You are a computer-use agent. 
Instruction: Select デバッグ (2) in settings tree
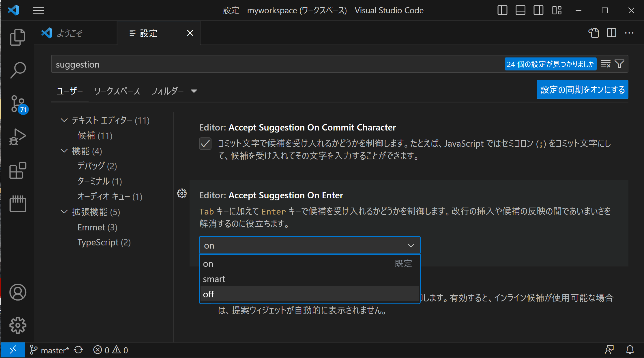click(x=97, y=166)
